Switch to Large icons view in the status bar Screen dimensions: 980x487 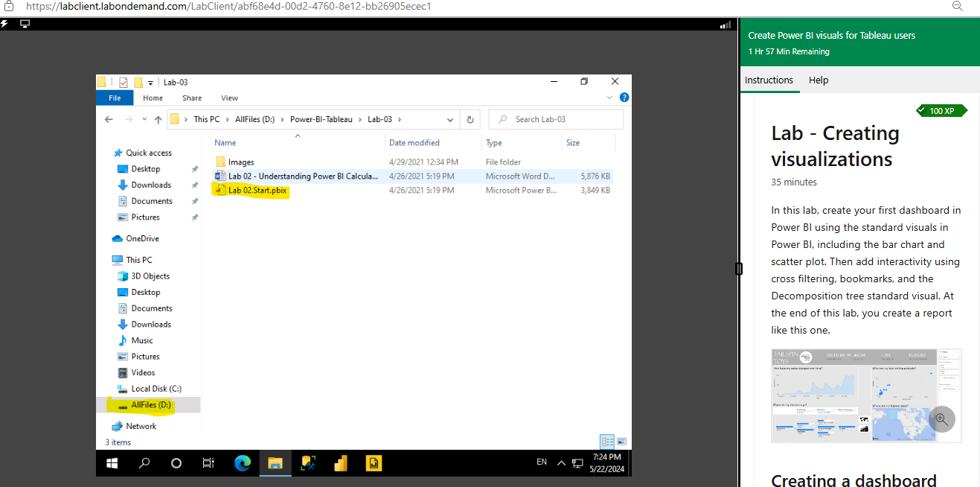coord(621,441)
